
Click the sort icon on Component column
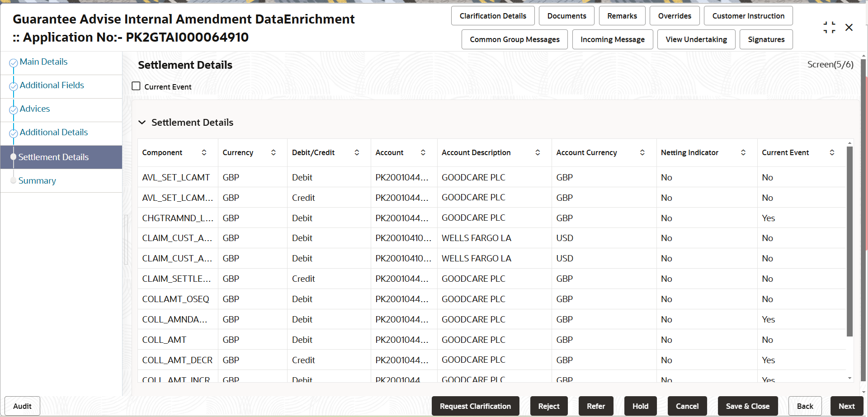204,152
